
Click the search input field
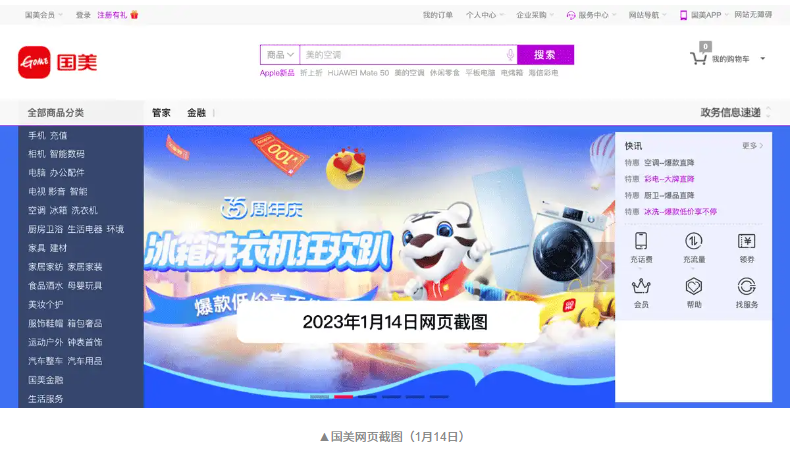coord(403,55)
